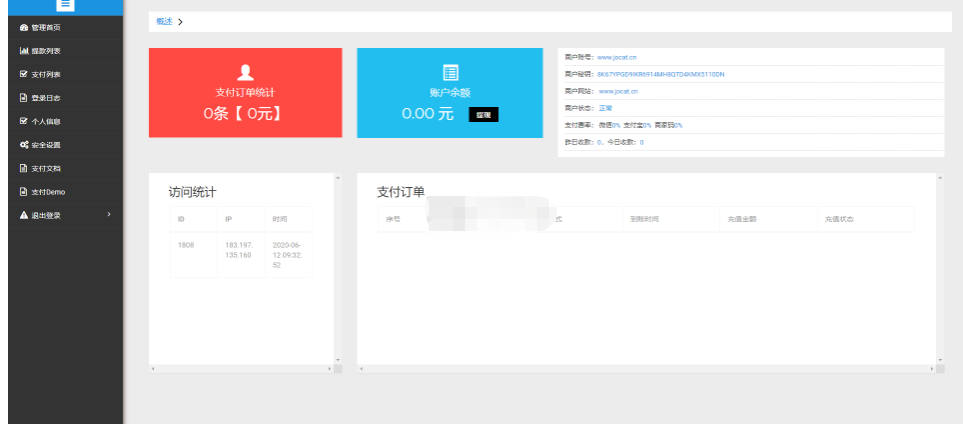Click 访问统计 panel scroll-down arrow
Screen dimensions: 963x424
tap(337, 359)
